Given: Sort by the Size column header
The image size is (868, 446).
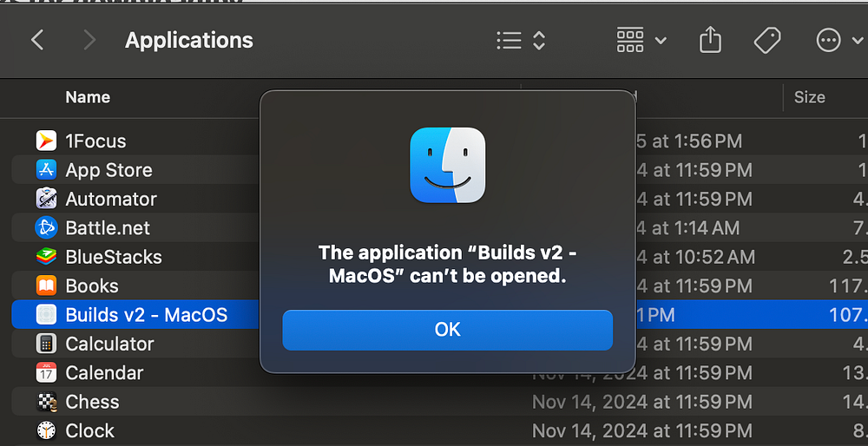Looking at the screenshot, I should point(809,97).
